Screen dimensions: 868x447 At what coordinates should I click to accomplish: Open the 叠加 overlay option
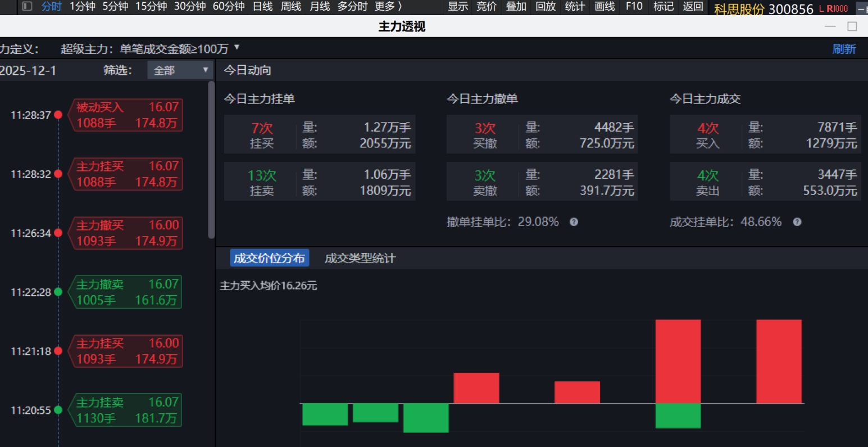516,7
